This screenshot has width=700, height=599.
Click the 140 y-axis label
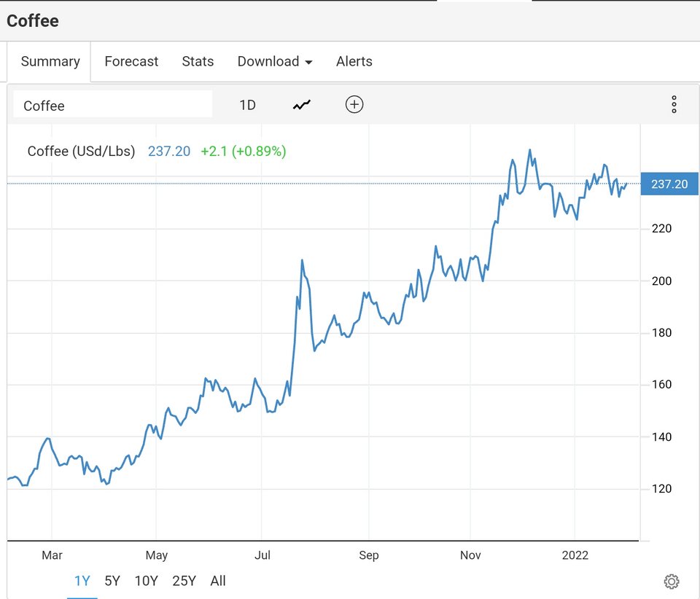coord(661,437)
